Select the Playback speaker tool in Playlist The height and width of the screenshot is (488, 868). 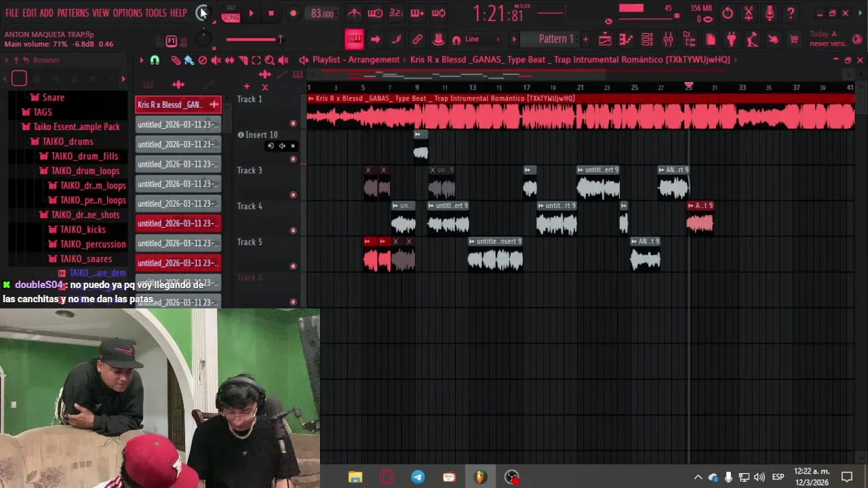point(283,60)
